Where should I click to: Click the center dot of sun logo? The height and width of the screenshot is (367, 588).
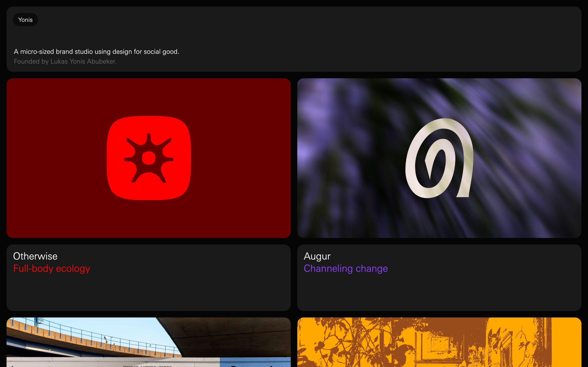[148, 158]
